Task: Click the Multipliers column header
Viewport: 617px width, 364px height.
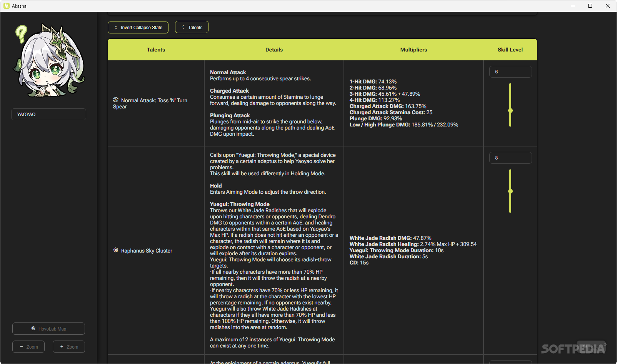Action: point(414,50)
